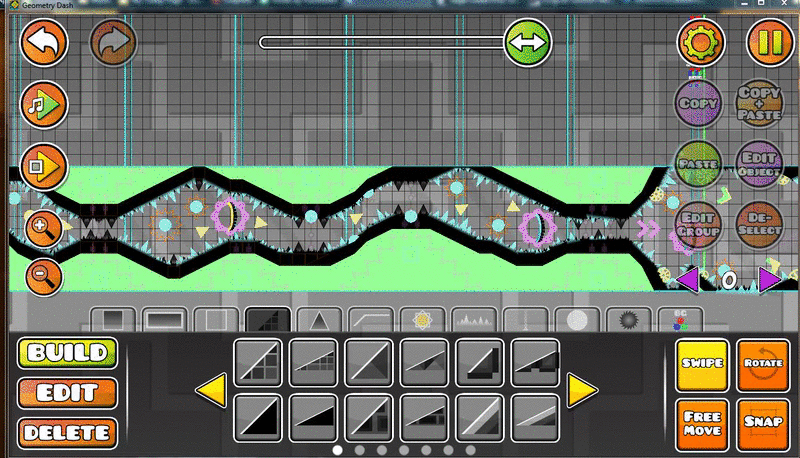
Task: Enable the Rotate option
Action: (x=763, y=365)
